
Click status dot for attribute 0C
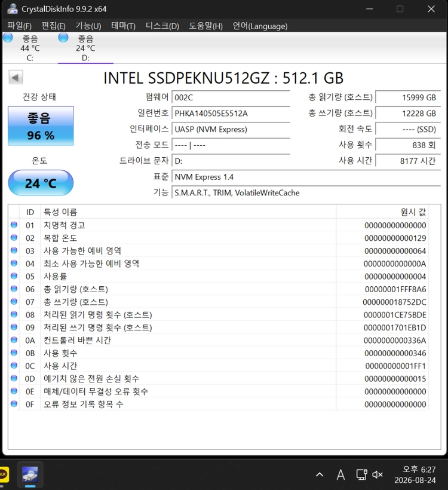pyautogui.click(x=14, y=365)
